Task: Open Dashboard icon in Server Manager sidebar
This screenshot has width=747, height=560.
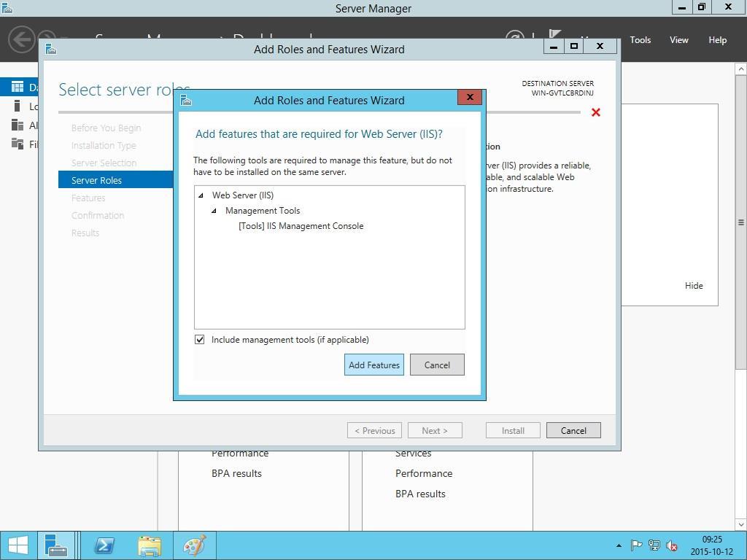Action: [18, 87]
